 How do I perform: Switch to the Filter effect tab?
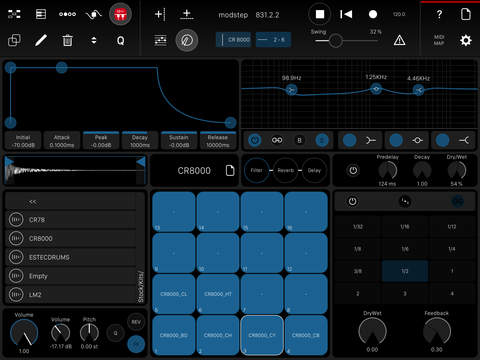point(256,170)
